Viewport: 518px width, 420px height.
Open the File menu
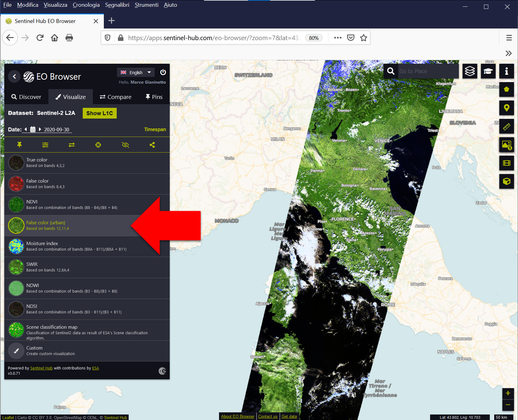7,5
